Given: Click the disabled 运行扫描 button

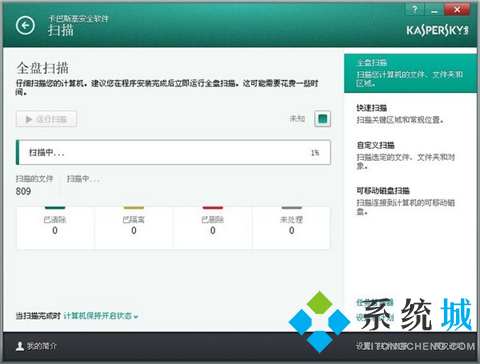Looking at the screenshot, I should [46, 119].
